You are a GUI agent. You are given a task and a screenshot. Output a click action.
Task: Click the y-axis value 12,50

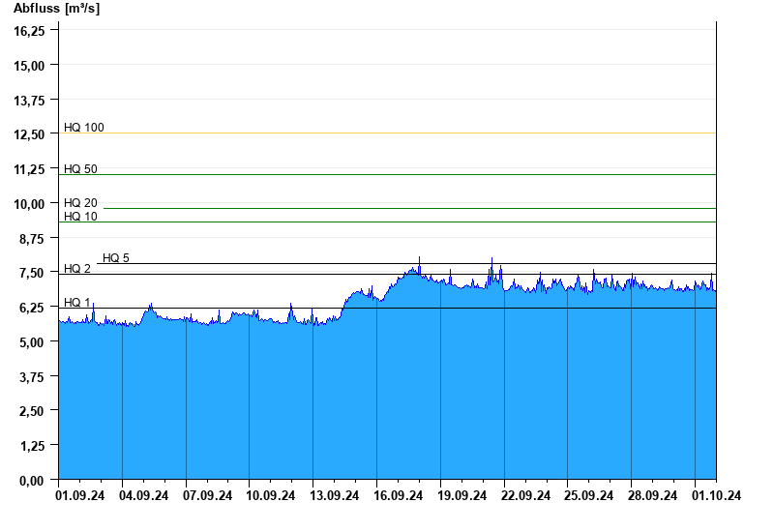point(29,134)
